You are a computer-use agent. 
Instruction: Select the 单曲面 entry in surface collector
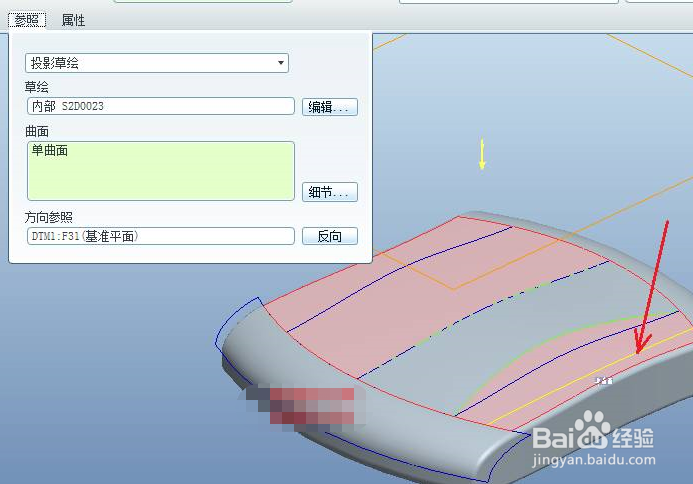click(x=50, y=150)
